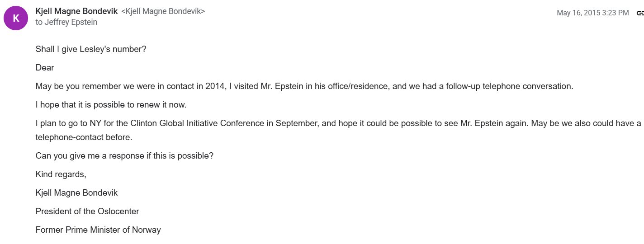Click 'Former Prime Minister of Norway' line
644x244 pixels.
click(98, 230)
